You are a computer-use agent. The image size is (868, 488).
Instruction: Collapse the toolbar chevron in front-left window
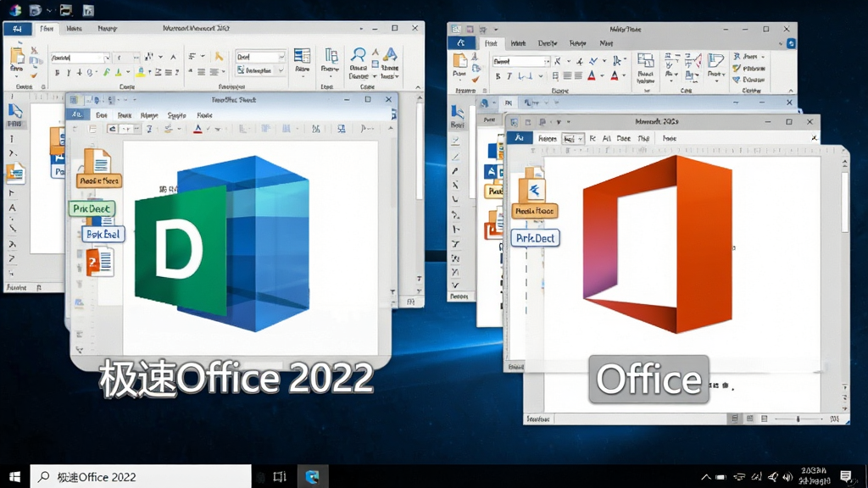390,129
